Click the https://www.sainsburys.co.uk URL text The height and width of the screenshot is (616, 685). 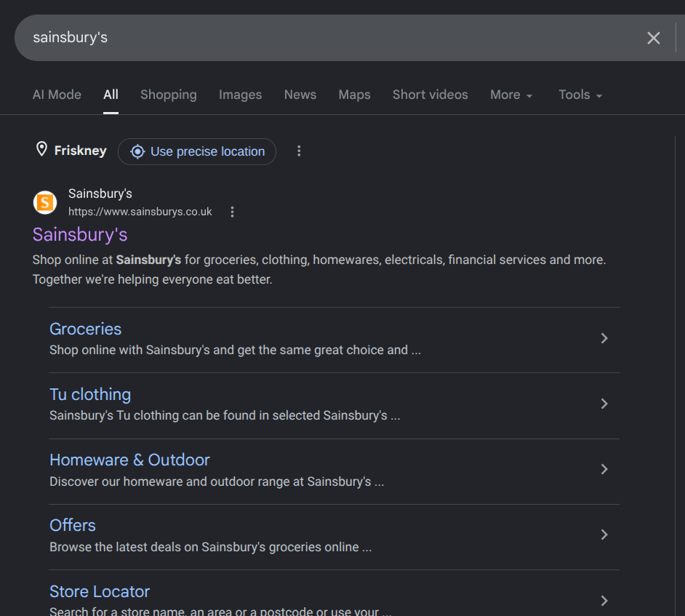pos(140,212)
